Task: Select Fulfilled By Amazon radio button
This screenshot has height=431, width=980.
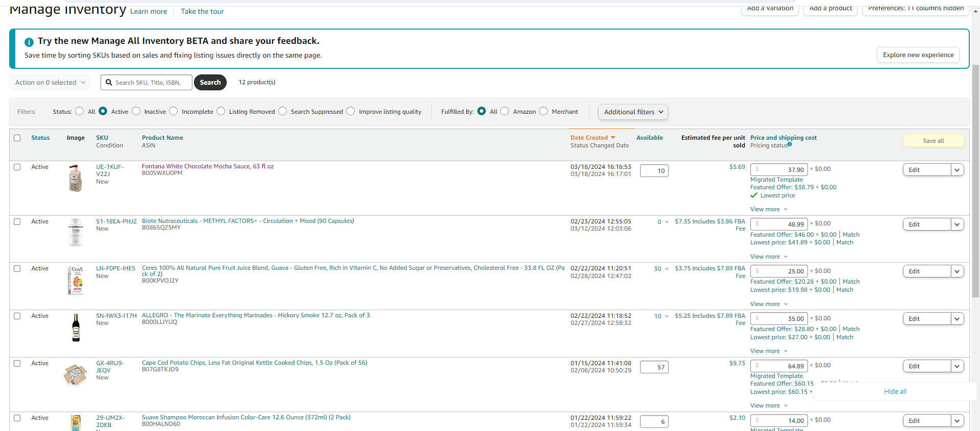Action: [x=505, y=111]
